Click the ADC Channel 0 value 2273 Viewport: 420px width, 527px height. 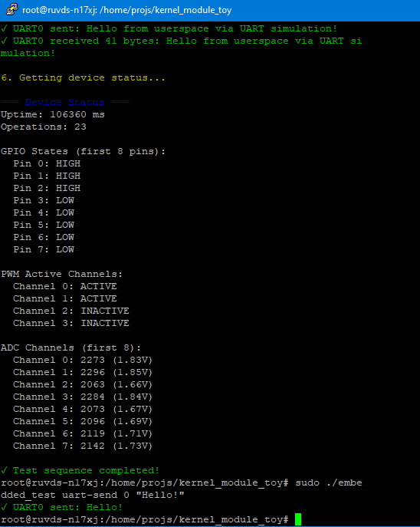(93, 360)
